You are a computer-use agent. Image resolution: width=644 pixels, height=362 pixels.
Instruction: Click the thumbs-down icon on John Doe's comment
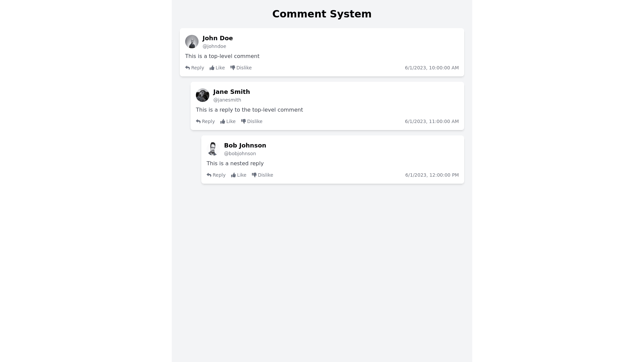(x=233, y=68)
